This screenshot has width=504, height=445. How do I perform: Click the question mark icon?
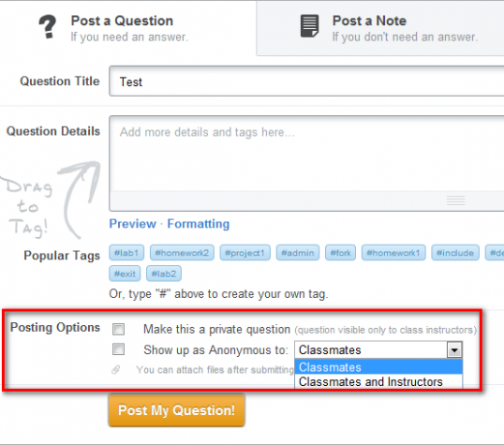[x=47, y=27]
